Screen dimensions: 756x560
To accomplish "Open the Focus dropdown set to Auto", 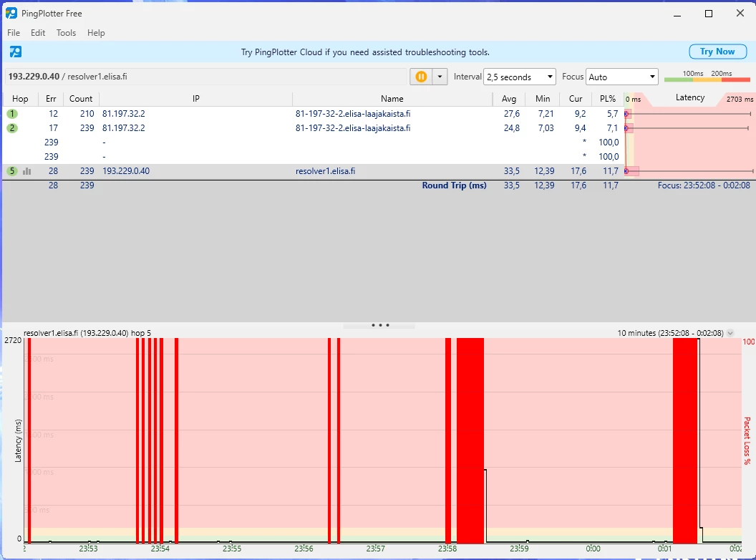I will [621, 77].
